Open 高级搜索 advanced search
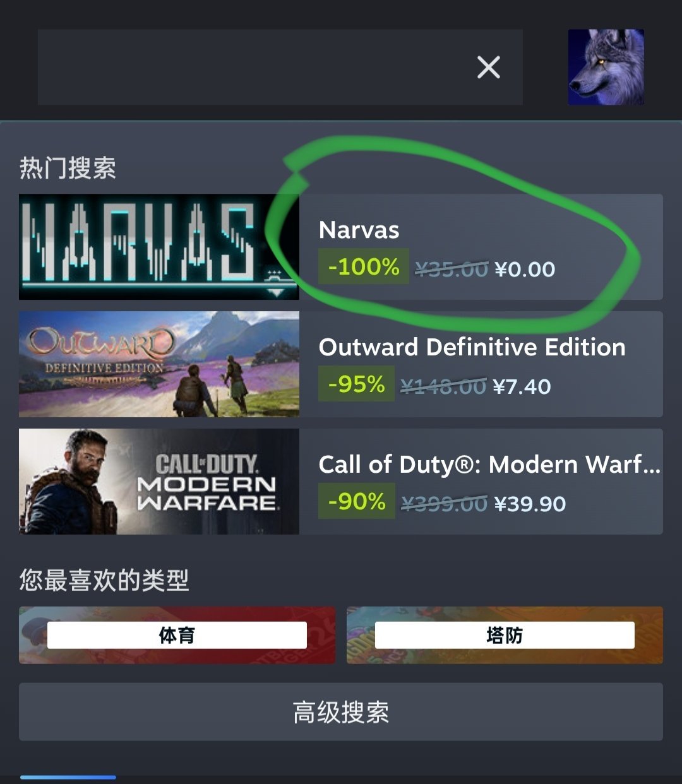Screen dimensions: 682x784 [x=341, y=712]
